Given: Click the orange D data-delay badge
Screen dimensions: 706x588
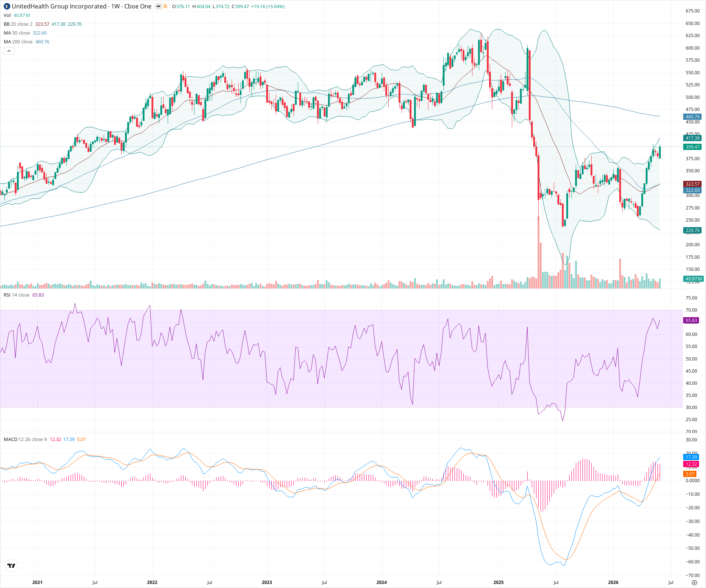Looking at the screenshot, I should 165,6.
